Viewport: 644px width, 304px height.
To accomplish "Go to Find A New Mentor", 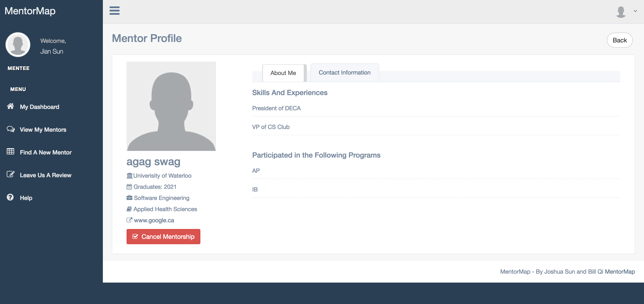I will coord(46,152).
